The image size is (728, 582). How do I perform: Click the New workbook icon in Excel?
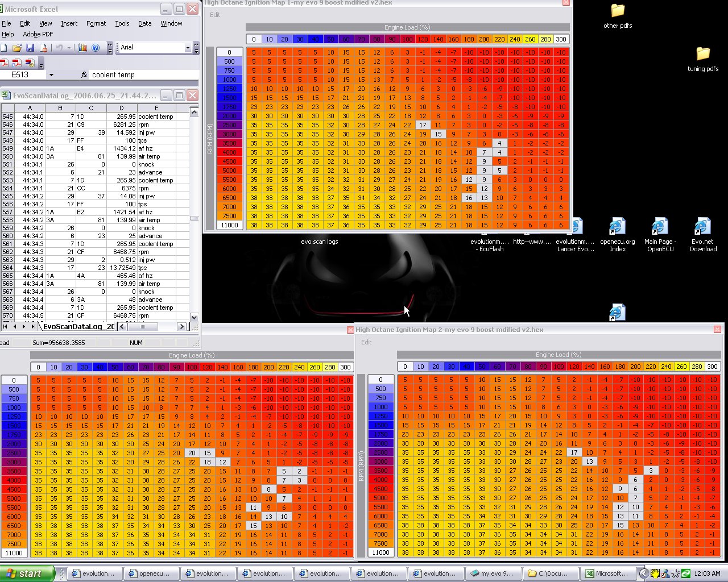(x=4, y=48)
